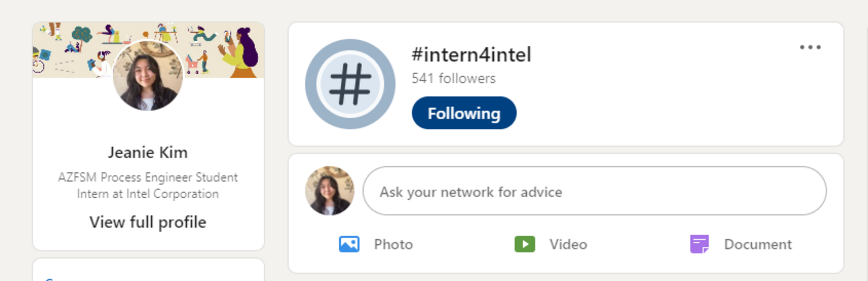Toggle the Following button to unfollow
The width and height of the screenshot is (868, 281).
[x=464, y=113]
